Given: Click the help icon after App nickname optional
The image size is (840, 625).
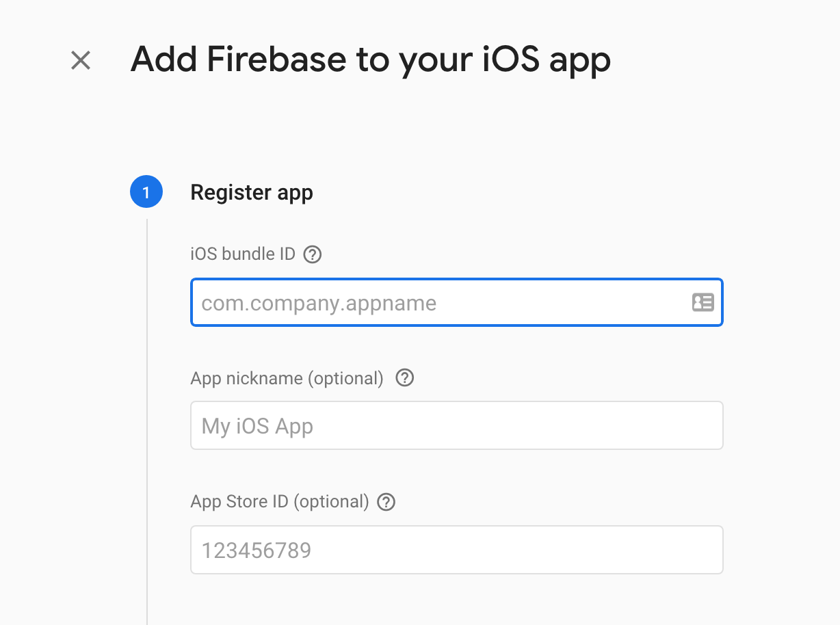Looking at the screenshot, I should (404, 377).
